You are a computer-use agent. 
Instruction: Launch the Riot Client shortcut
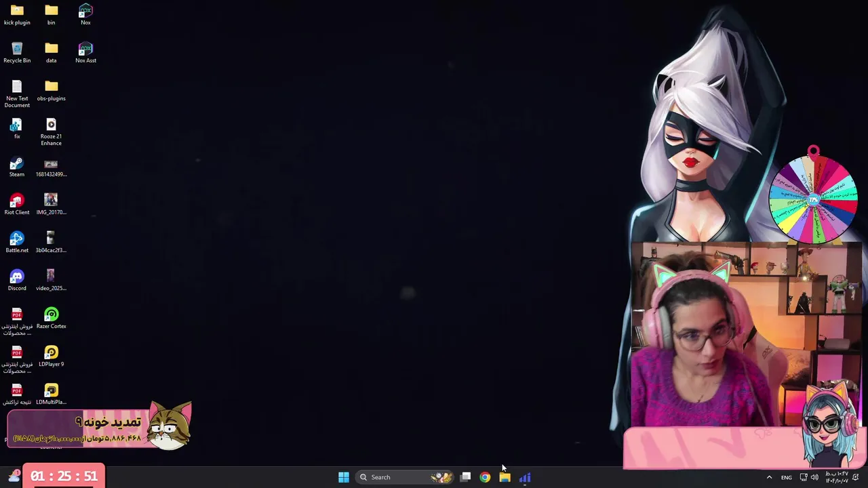pyautogui.click(x=17, y=205)
